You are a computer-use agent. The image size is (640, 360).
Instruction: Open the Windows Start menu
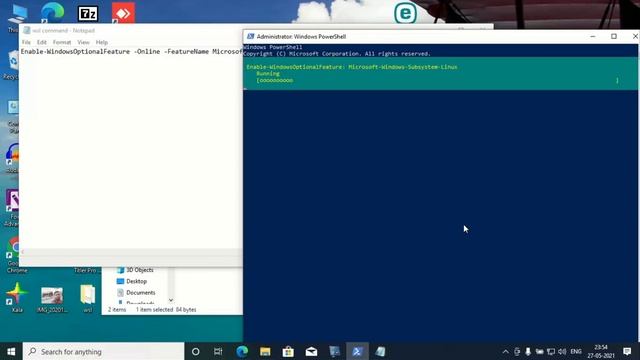pos(11,351)
